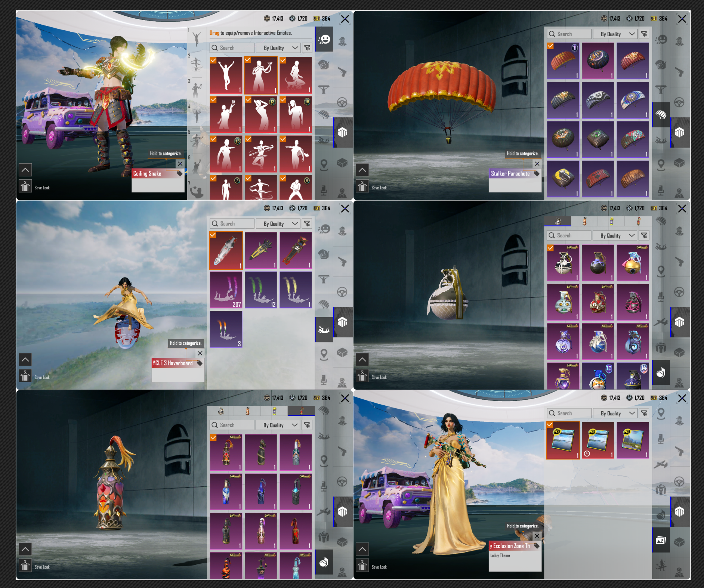
Task: Click the Search field in the emote screen
Action: click(x=232, y=48)
